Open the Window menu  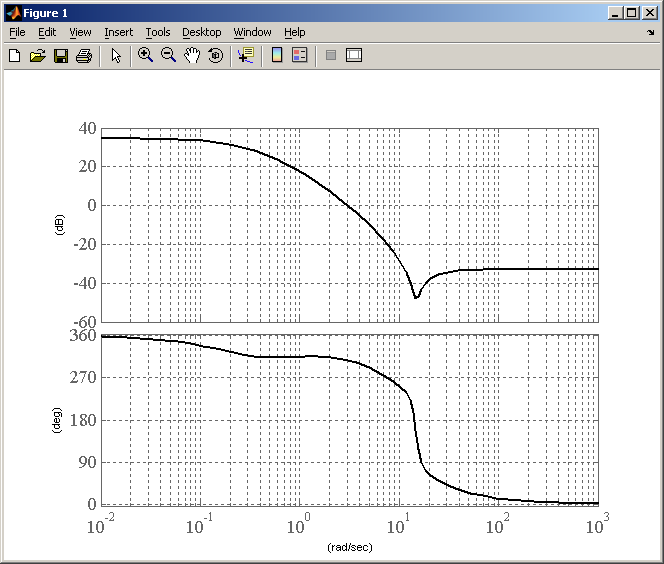252,32
